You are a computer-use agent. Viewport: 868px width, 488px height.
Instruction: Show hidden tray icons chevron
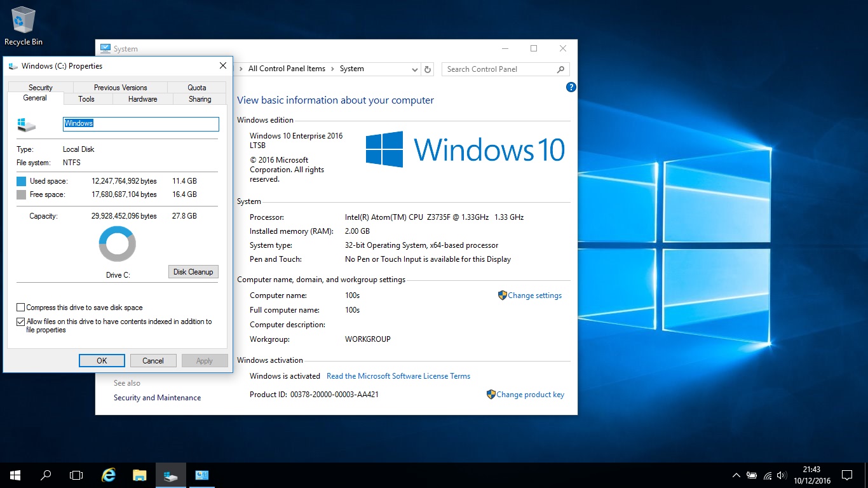pyautogui.click(x=736, y=475)
